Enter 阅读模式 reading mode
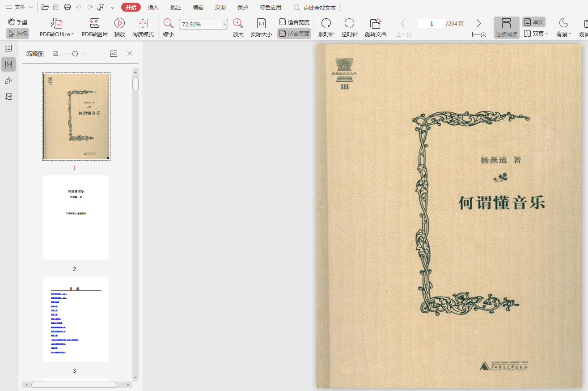The image size is (588, 391). [143, 24]
